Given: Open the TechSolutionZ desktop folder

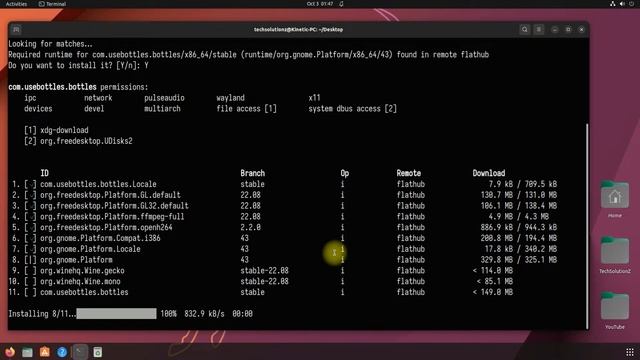Looking at the screenshot, I should tap(615, 255).
